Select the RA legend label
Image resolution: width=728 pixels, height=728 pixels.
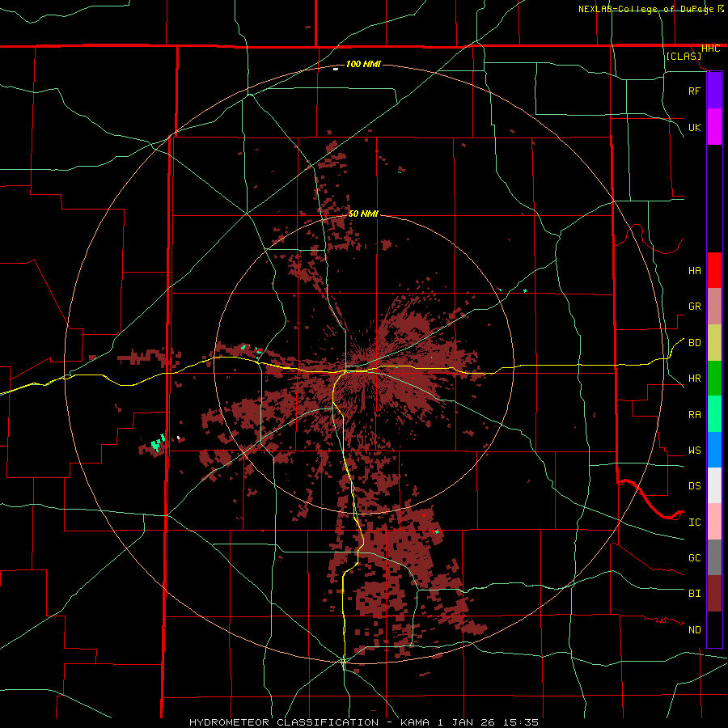tap(694, 415)
